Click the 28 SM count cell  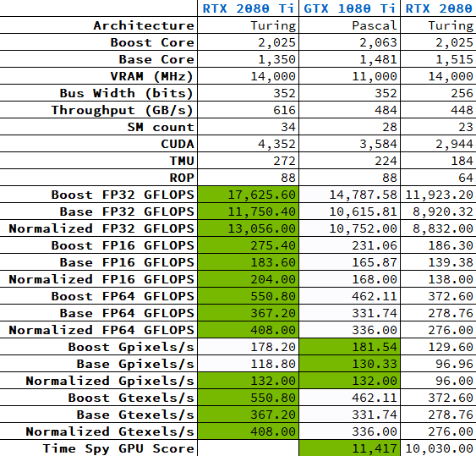click(x=350, y=127)
